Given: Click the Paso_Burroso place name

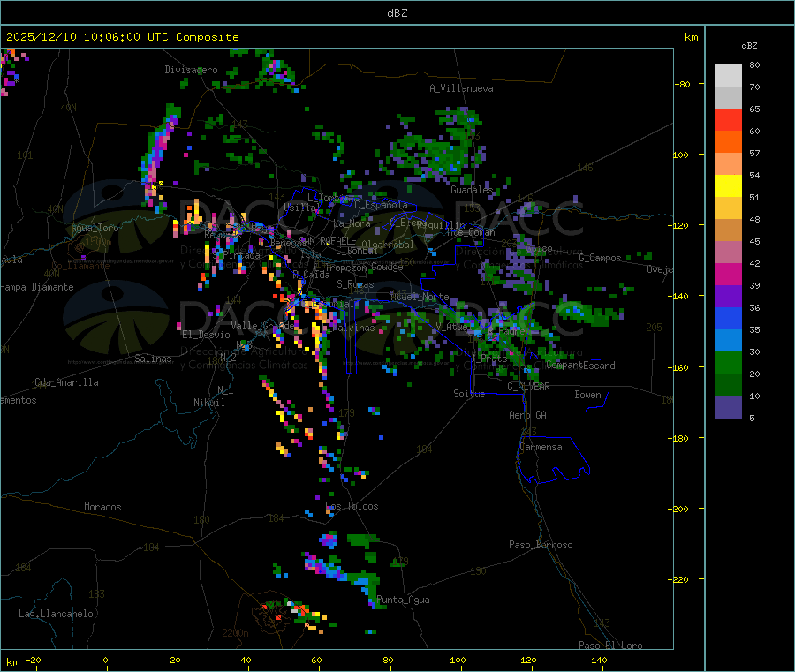Looking at the screenshot, I should [541, 546].
